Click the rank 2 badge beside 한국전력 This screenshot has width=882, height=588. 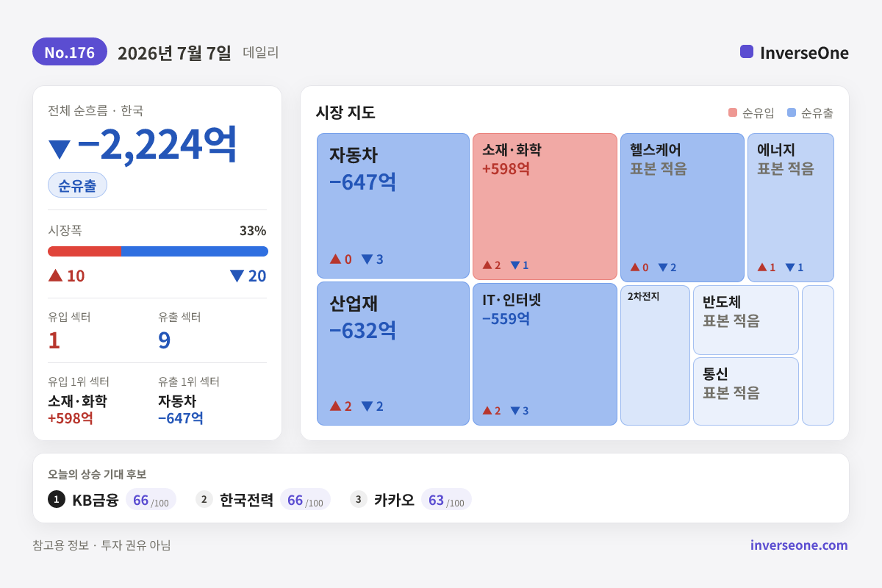tap(204, 499)
